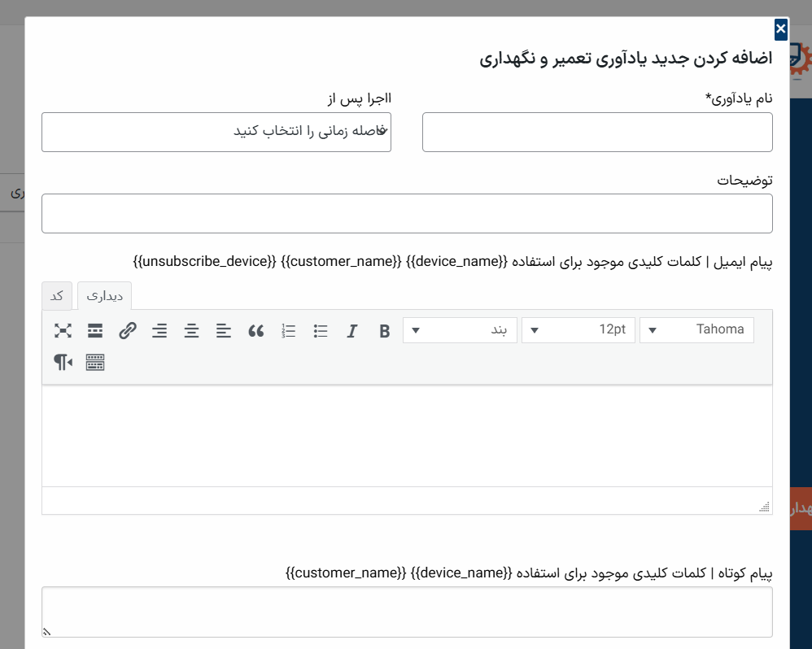Grab the email editor resize handle
The height and width of the screenshot is (649, 812).
[764, 507]
